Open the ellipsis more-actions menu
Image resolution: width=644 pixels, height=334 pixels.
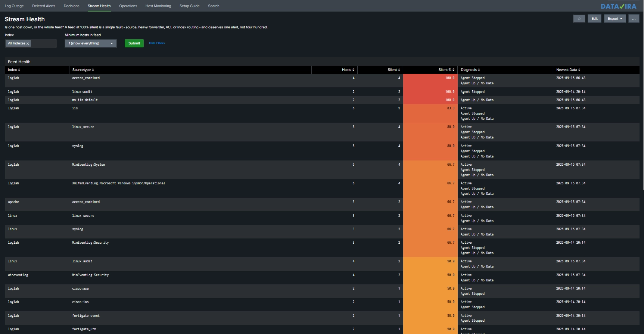[x=634, y=19]
